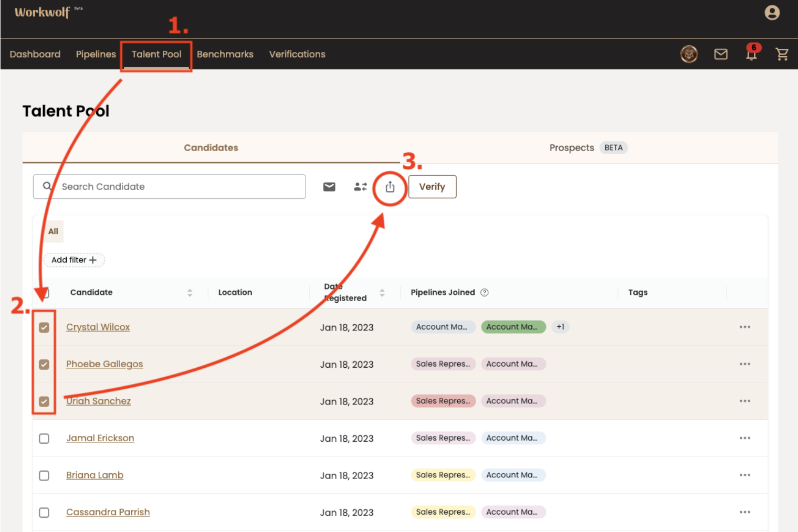The height and width of the screenshot is (532, 798).
Task: Click help icon beside Pipelines Joined
Action: [485, 293]
